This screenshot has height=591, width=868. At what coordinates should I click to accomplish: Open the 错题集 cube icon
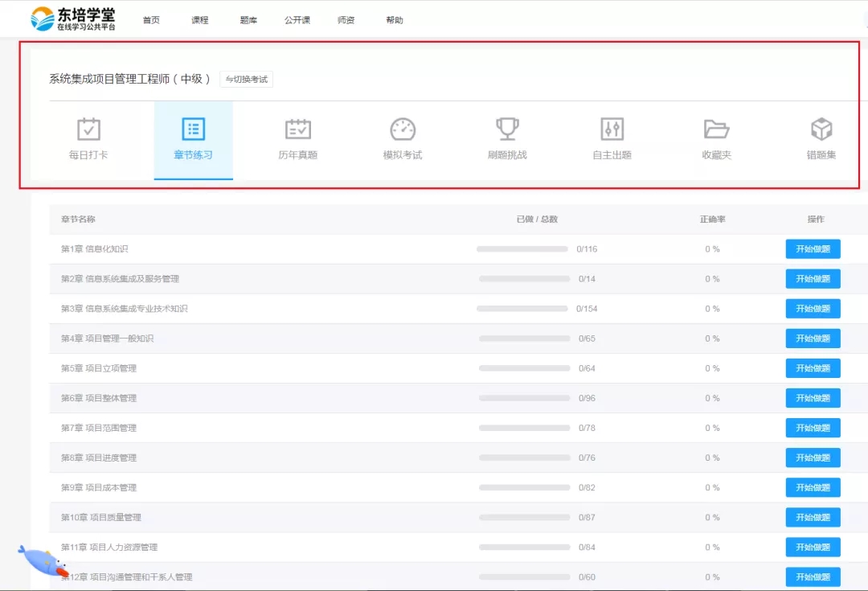[x=821, y=129]
